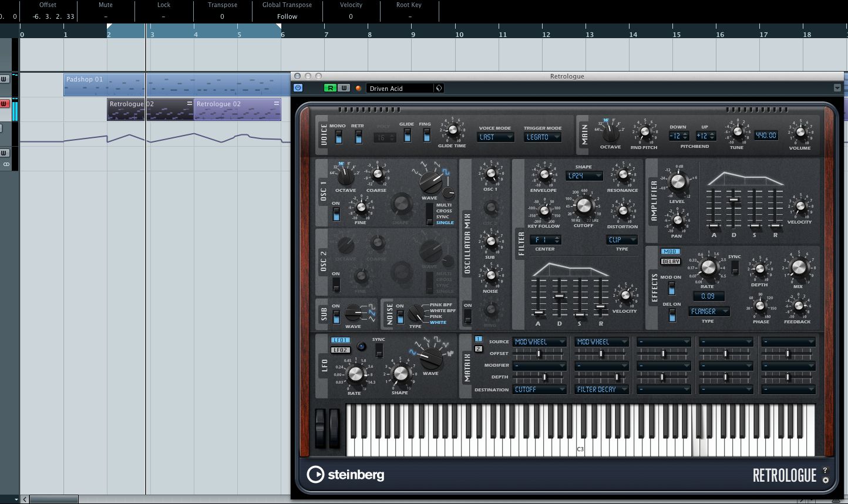Click the Effects Mix knob
The width and height of the screenshot is (848, 504).
click(x=798, y=268)
